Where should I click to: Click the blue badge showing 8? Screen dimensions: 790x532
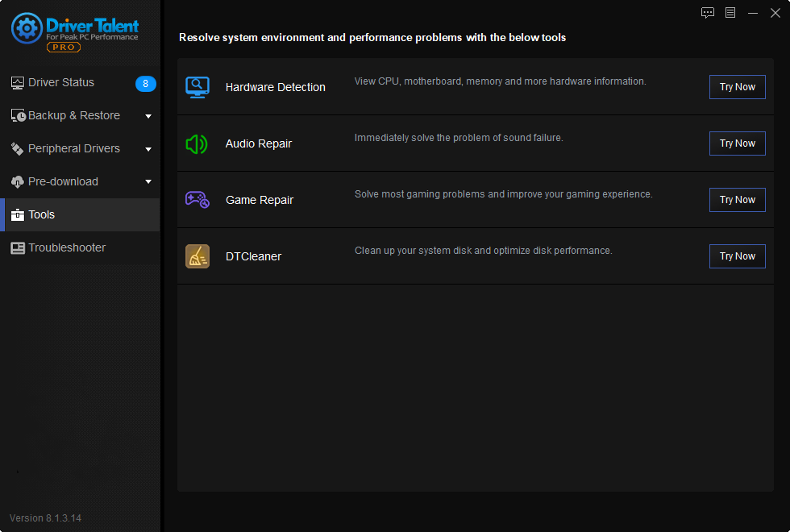tap(146, 84)
